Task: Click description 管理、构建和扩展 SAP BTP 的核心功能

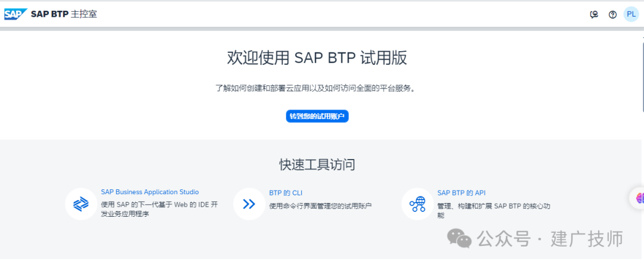Action: pos(494,210)
